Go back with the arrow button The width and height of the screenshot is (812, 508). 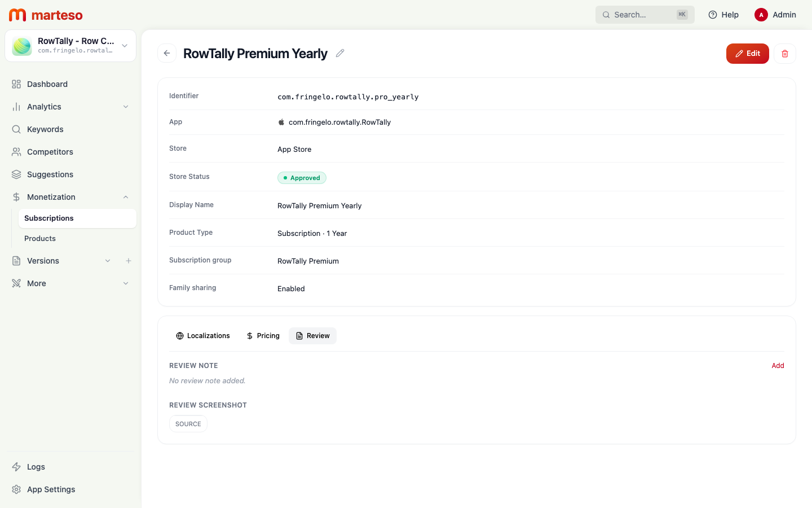point(167,53)
